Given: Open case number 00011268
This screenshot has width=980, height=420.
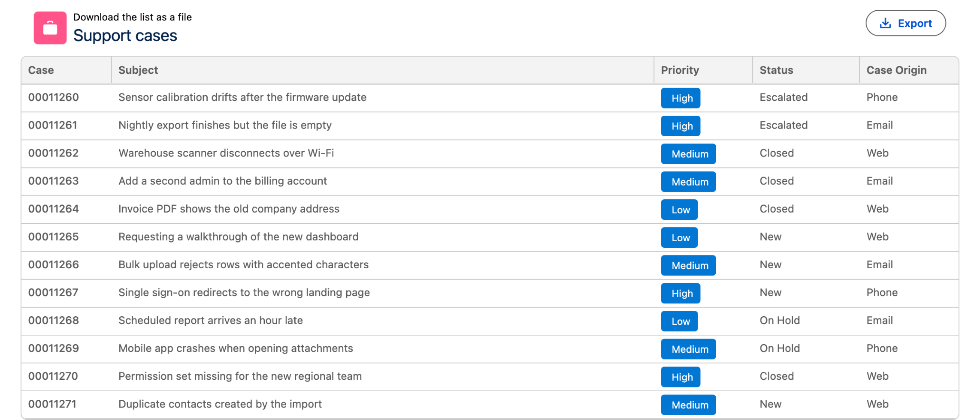Looking at the screenshot, I should point(54,320).
